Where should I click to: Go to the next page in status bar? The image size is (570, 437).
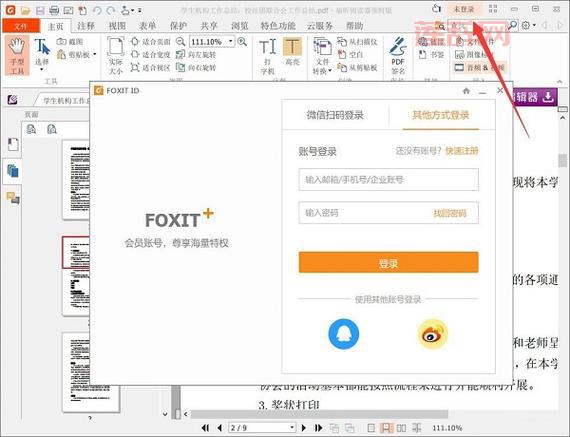304,428
